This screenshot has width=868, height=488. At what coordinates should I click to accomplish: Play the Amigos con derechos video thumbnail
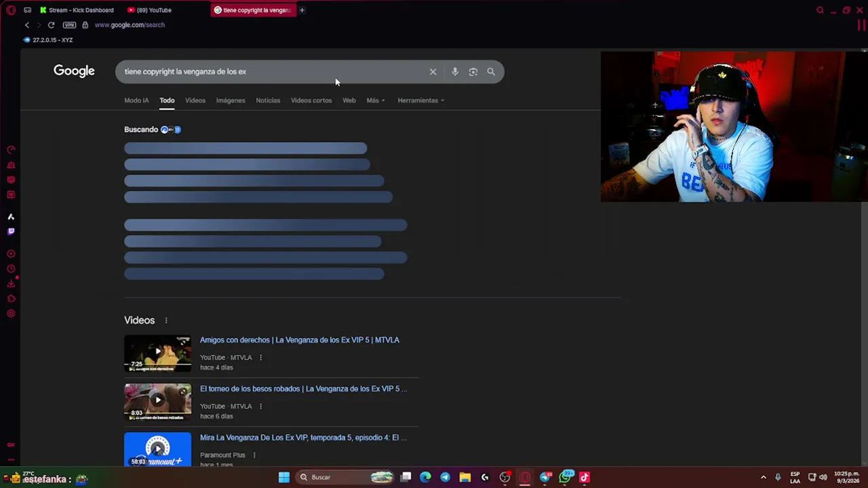157,353
